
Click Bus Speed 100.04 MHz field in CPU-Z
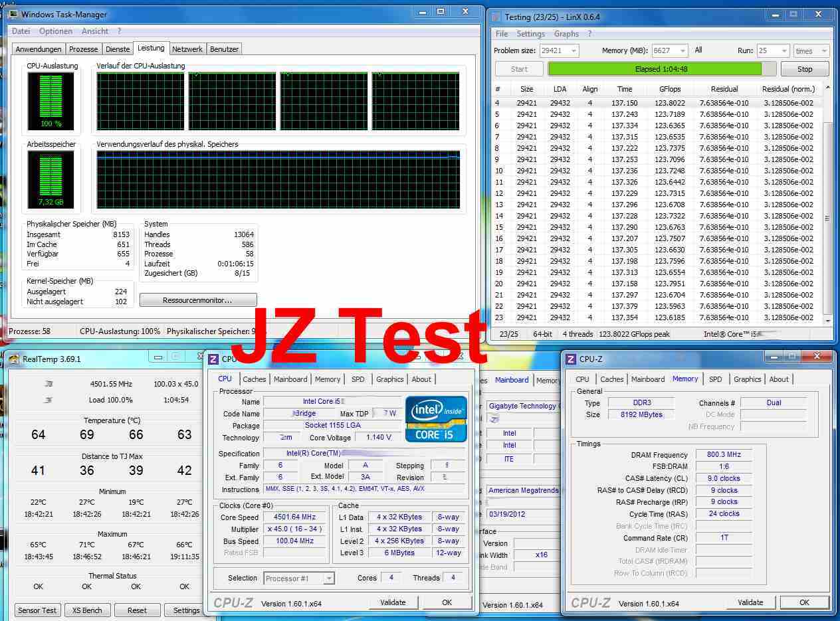(295, 541)
